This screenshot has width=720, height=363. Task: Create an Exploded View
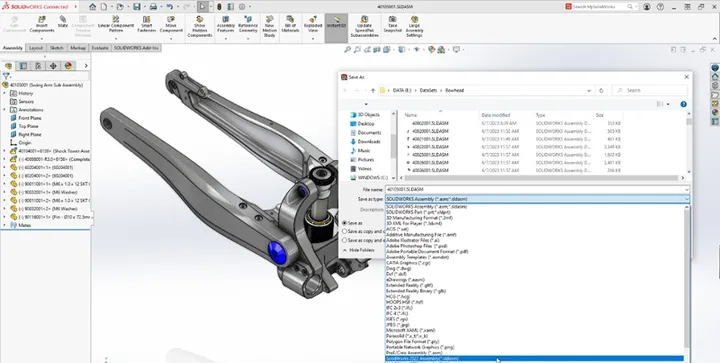313,25
